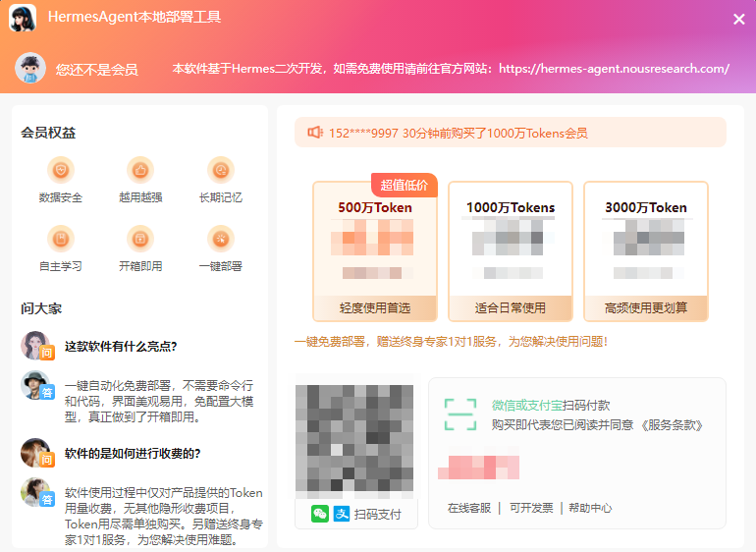Open the 《服务条款》 terms link

[672, 425]
